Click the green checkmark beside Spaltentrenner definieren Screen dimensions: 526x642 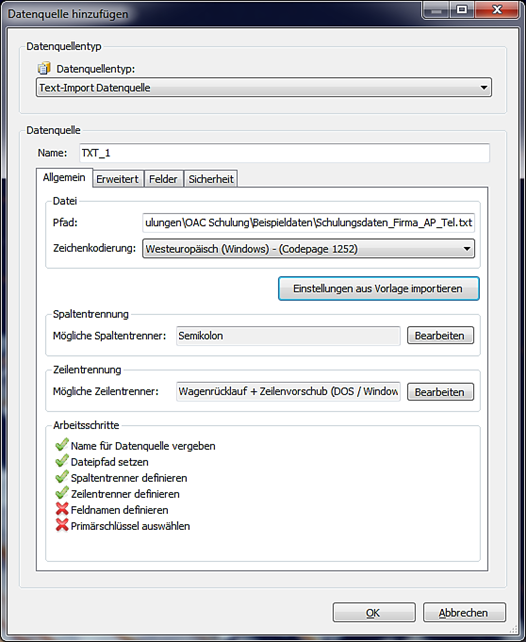pos(61,477)
